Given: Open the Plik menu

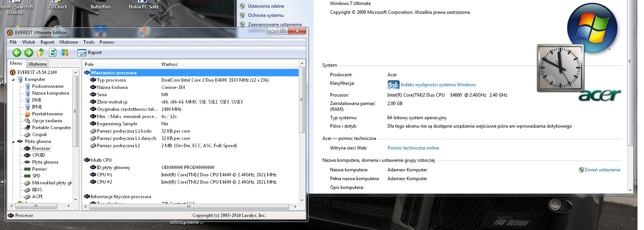Looking at the screenshot, I should (x=13, y=42).
